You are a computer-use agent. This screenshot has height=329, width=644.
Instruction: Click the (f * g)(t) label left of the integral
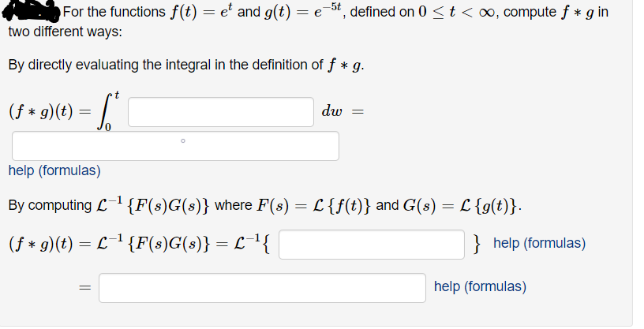[41, 111]
